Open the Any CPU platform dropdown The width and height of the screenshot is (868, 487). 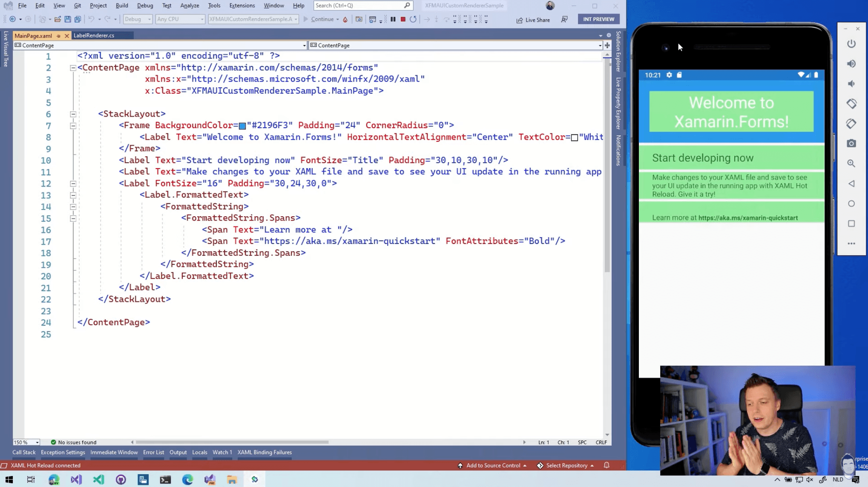coord(180,19)
